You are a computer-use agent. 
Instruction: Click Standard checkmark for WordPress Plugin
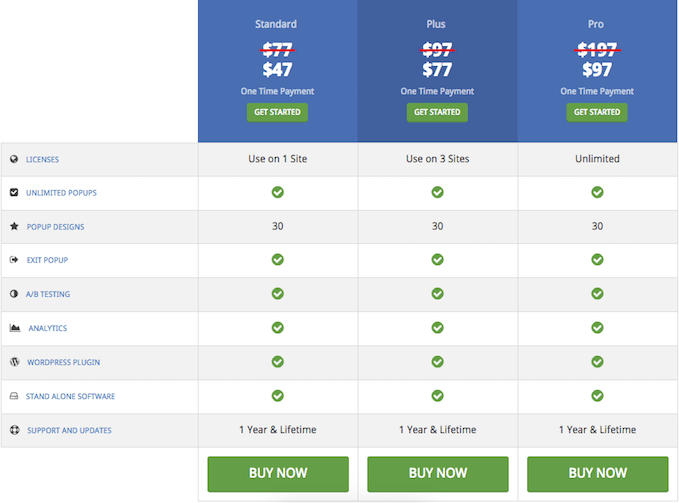278,361
